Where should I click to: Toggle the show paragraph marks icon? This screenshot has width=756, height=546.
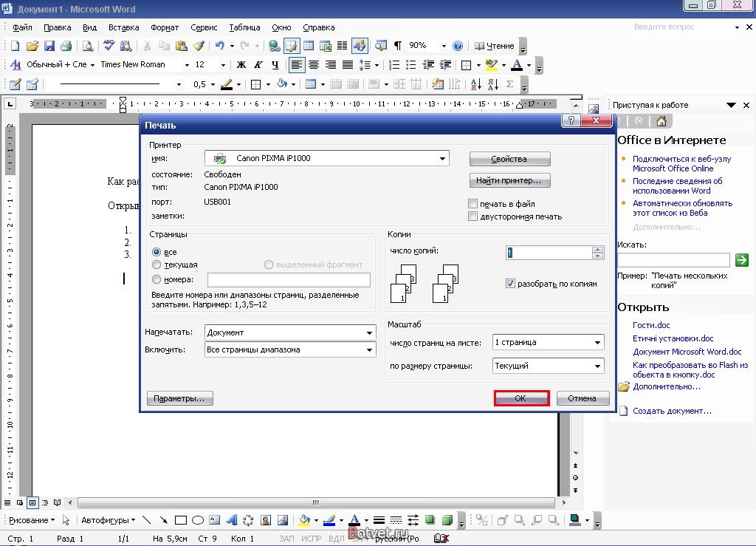click(x=398, y=46)
